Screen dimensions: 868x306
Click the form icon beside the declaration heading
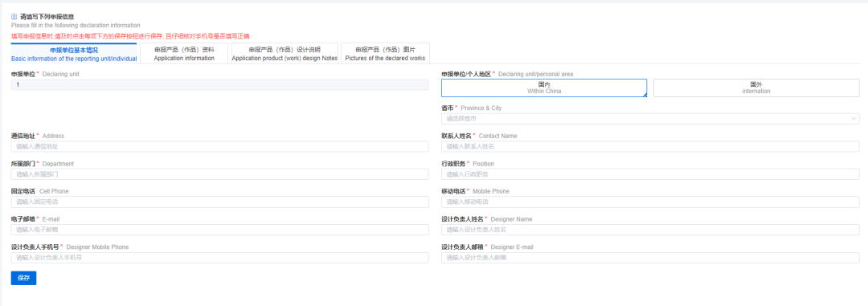14,17
